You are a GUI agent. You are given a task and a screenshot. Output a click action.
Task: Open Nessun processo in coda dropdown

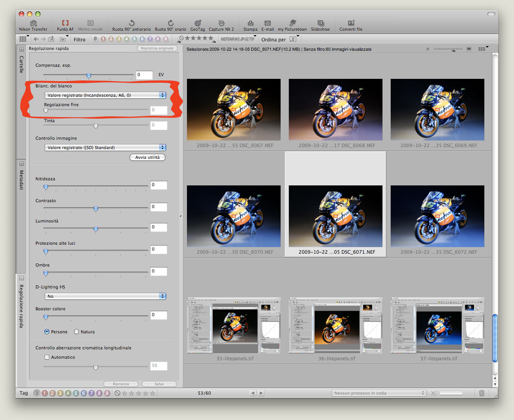tap(379, 393)
